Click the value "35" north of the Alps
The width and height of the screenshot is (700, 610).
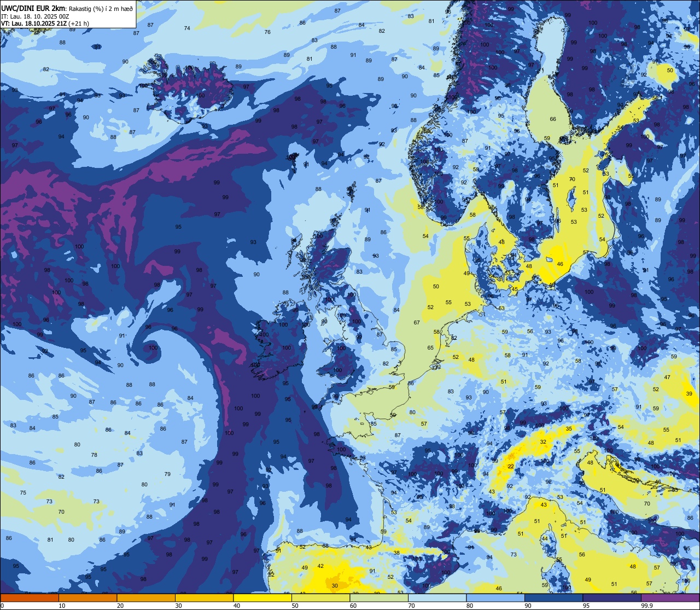[x=569, y=428]
